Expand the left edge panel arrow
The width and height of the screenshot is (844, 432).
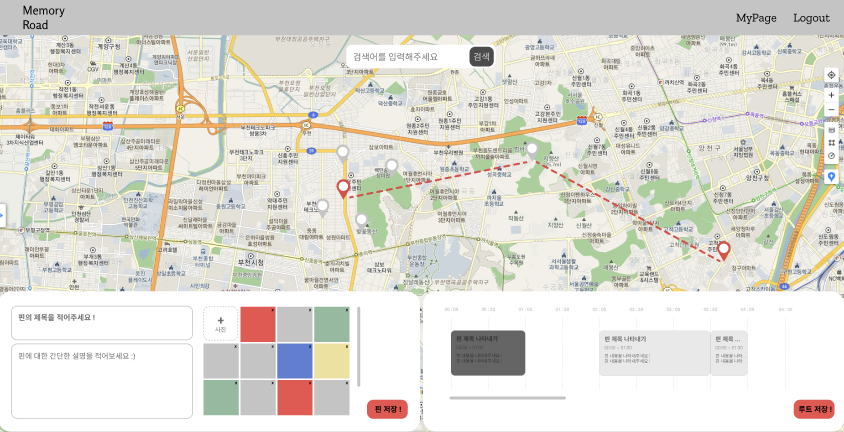coord(2,216)
